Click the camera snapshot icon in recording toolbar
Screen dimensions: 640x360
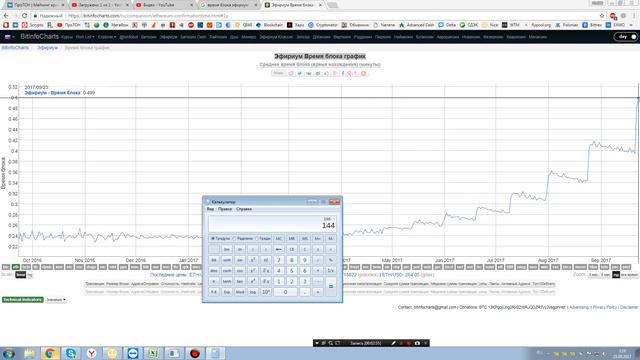tap(417, 343)
